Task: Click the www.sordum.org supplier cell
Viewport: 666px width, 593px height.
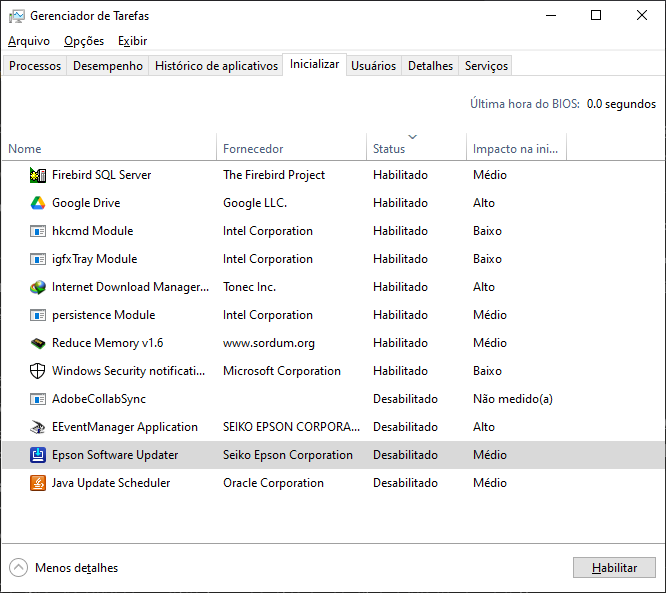Action: (x=268, y=343)
